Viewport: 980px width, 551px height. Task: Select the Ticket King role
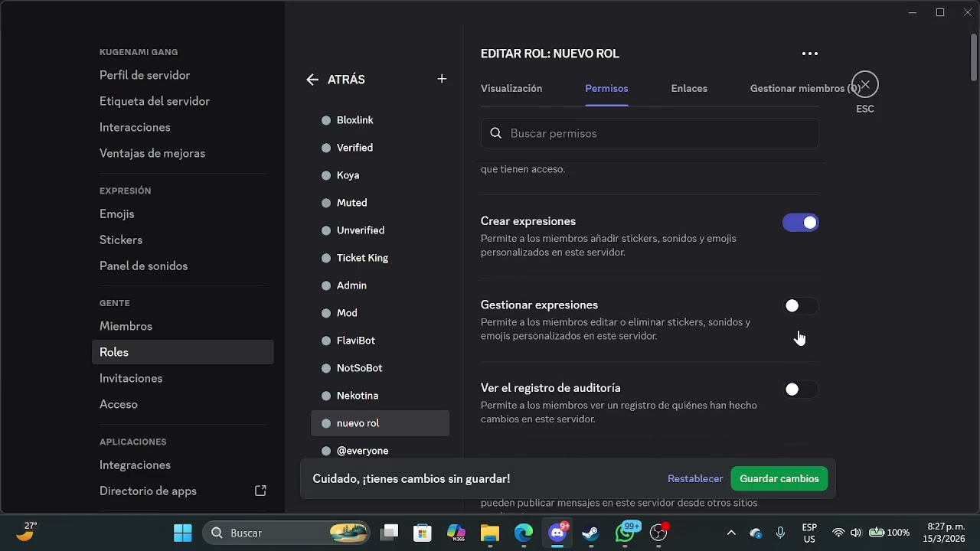[x=380, y=258]
